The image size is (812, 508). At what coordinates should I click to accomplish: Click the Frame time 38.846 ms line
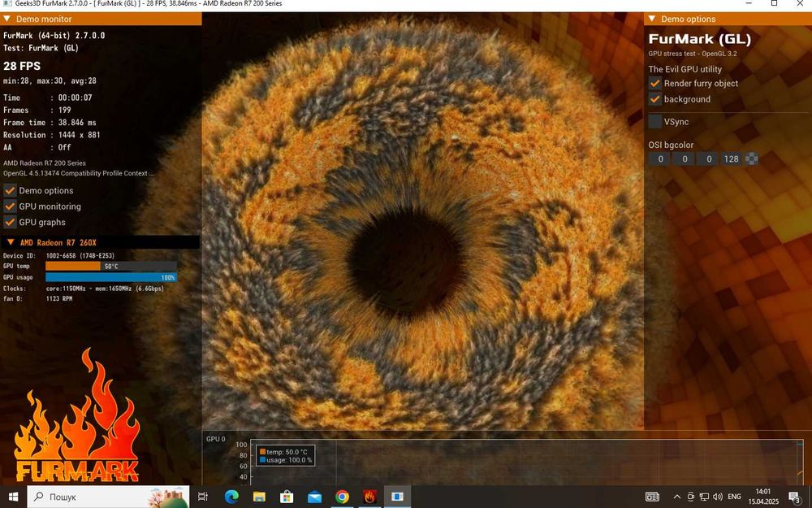(x=50, y=123)
